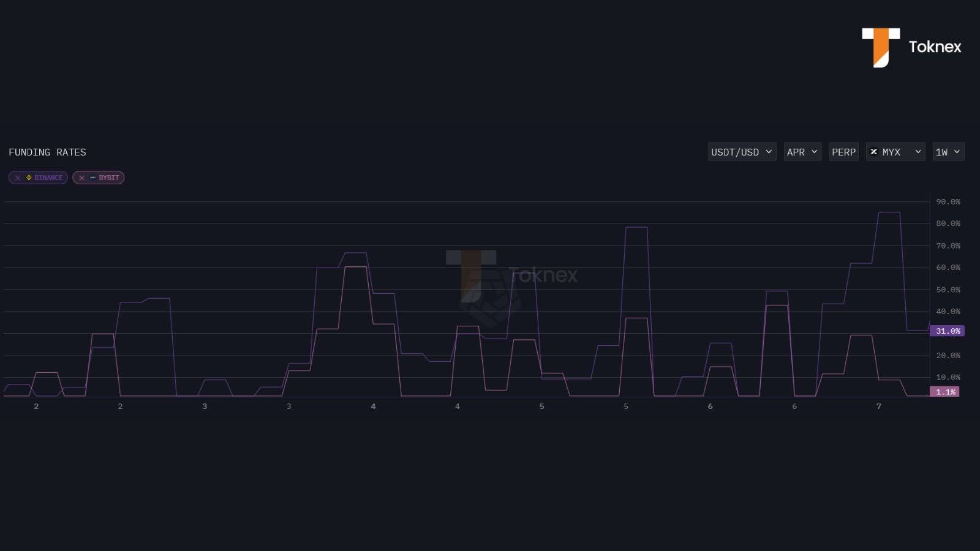Viewport: 980px width, 551px height.
Task: Click the purple 31.0% value tag
Action: (947, 331)
